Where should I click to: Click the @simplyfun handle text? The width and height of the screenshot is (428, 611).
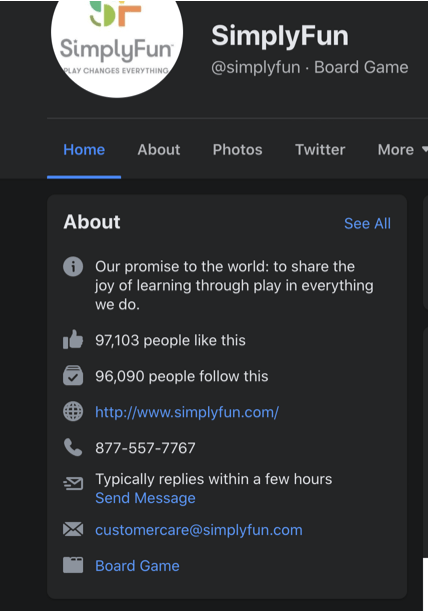[256, 67]
